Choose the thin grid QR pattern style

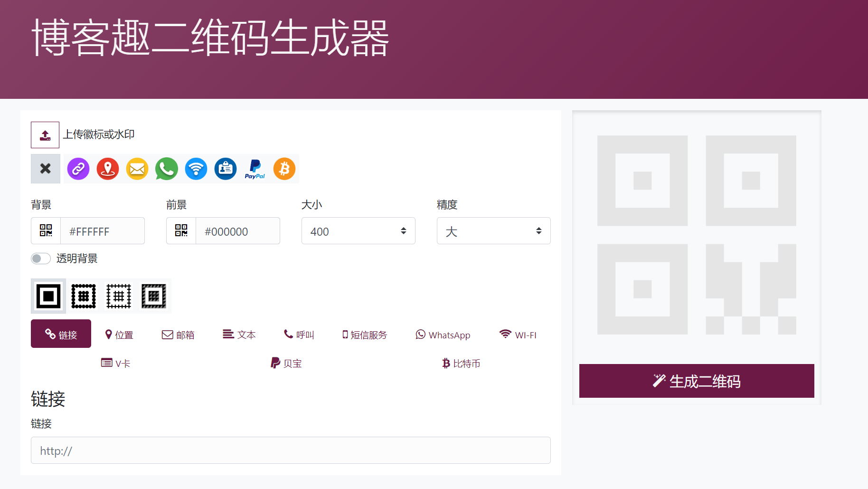point(119,296)
